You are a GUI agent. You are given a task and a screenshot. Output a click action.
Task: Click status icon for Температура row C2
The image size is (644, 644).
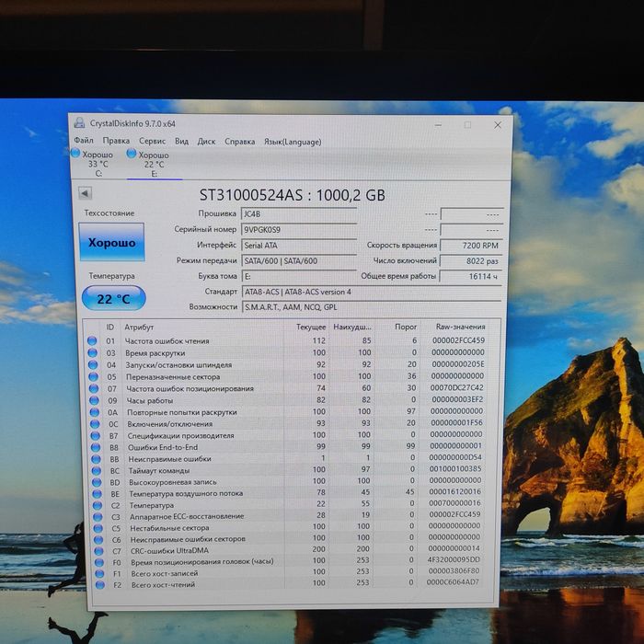pyautogui.click(x=98, y=505)
